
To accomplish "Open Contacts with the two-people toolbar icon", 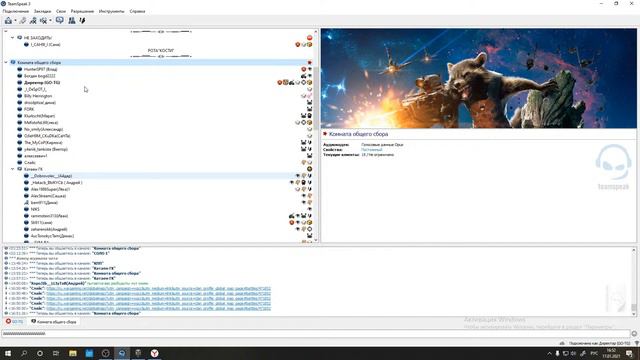I will (x=72, y=20).
